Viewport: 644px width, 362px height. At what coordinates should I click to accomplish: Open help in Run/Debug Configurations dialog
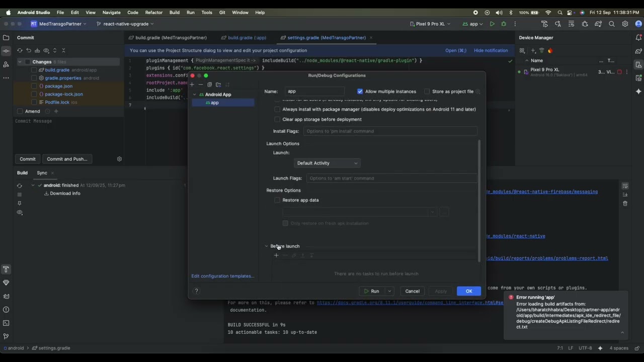[197, 291]
